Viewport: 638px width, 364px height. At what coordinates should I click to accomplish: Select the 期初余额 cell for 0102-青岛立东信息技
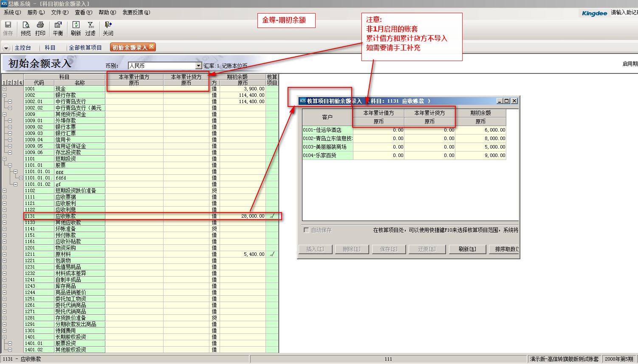pos(480,139)
